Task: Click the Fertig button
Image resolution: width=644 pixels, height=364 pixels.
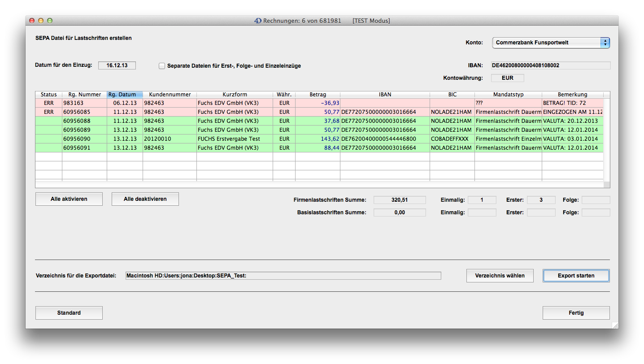Action: tap(576, 313)
